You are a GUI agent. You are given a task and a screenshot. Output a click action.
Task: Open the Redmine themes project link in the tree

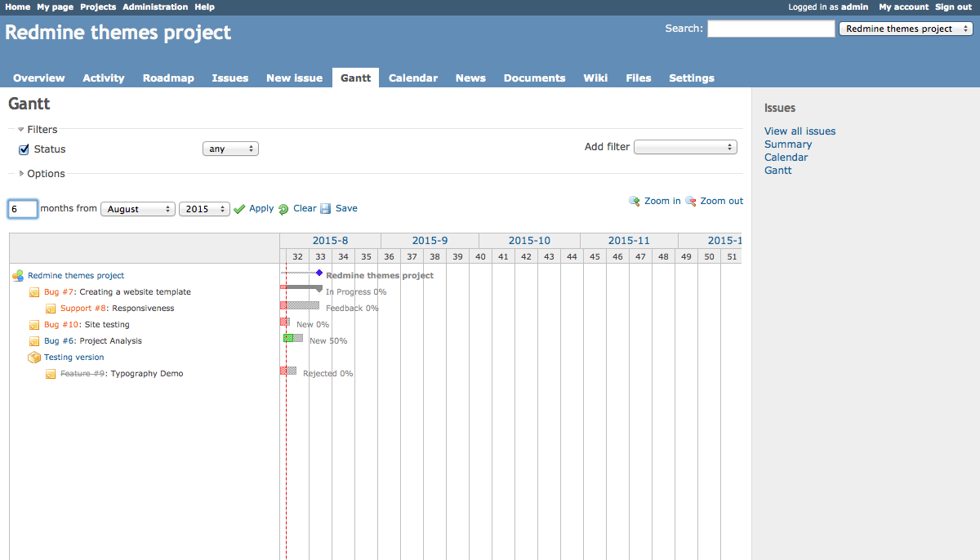[x=76, y=276]
